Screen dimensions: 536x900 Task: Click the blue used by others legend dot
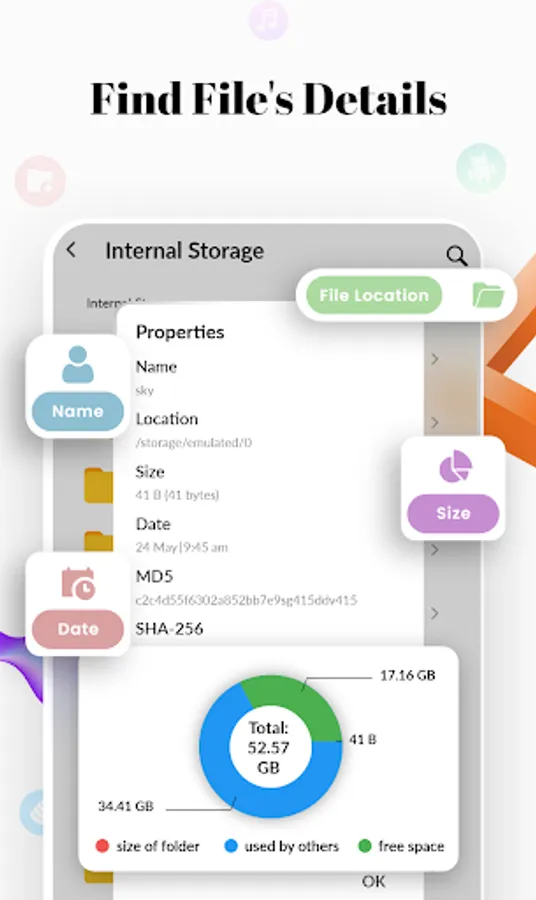(231, 846)
